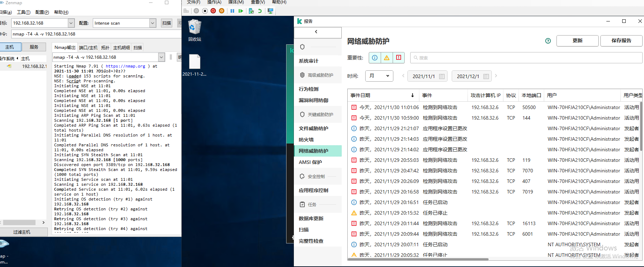Click the 保存报告 button

622,41
